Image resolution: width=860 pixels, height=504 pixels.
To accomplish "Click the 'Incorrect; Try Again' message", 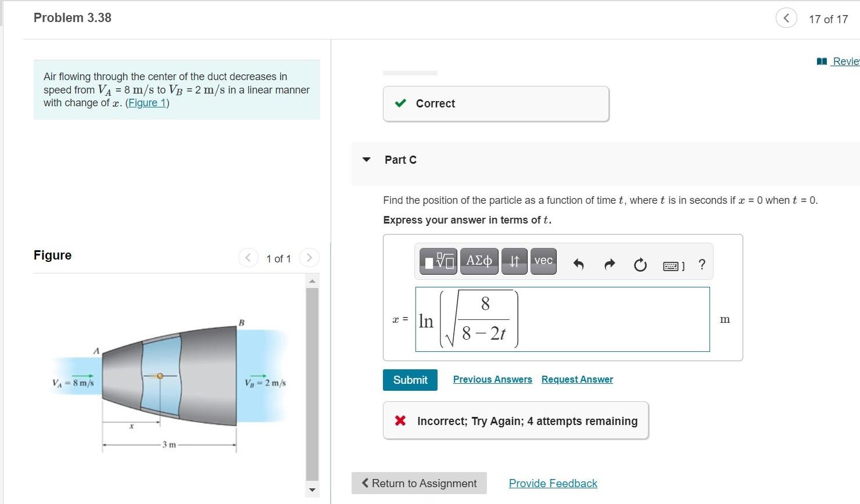I will [515, 421].
